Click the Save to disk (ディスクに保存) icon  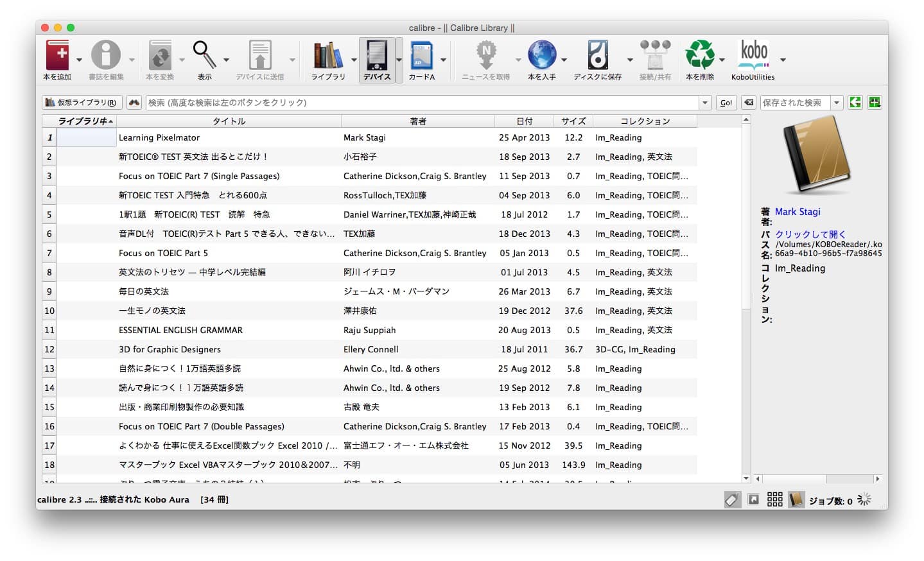click(597, 56)
